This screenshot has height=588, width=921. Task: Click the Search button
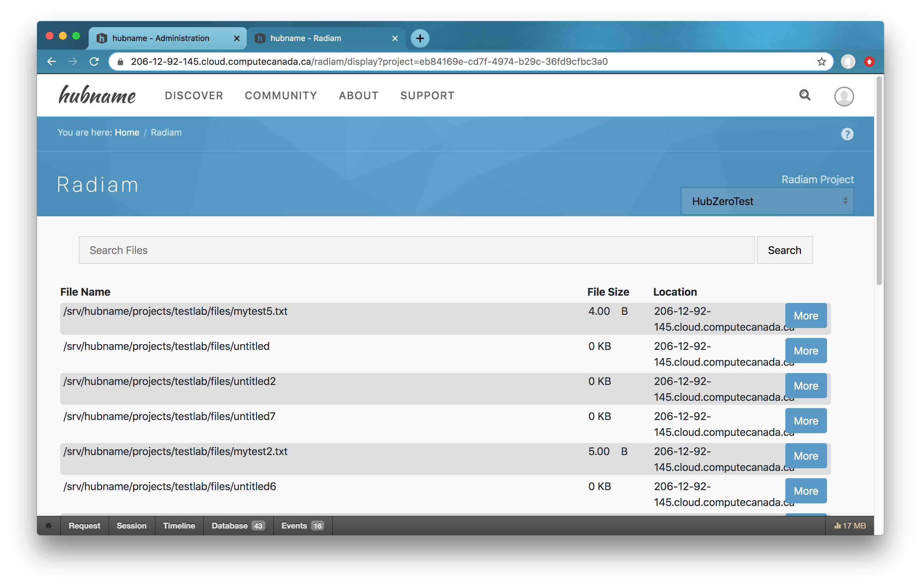coord(784,250)
